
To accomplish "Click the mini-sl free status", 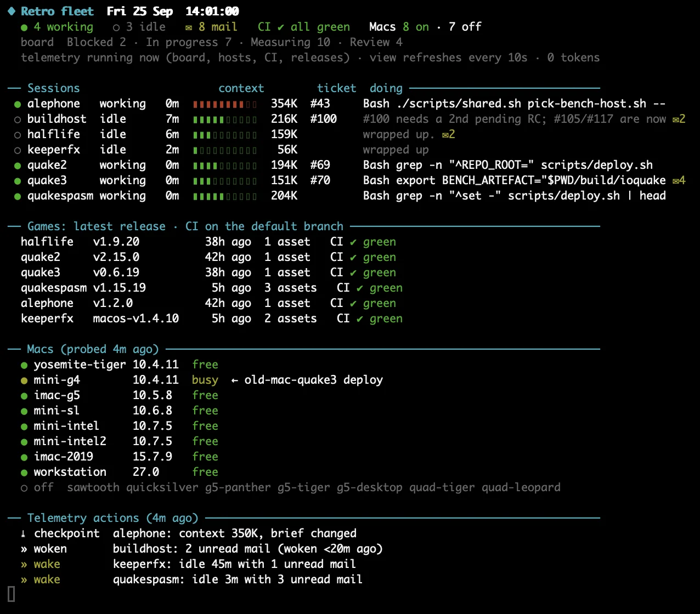I will pyautogui.click(x=205, y=411).
